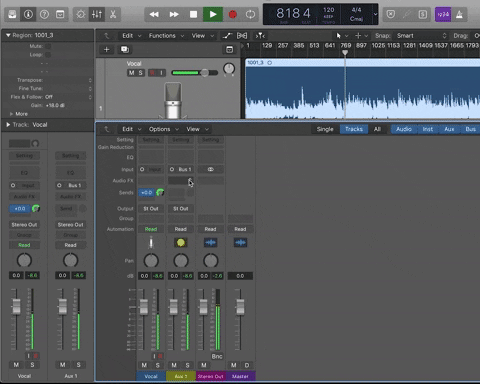The height and width of the screenshot is (384, 480).
Task: Start playback with the green Play button
Action: pos(213,14)
